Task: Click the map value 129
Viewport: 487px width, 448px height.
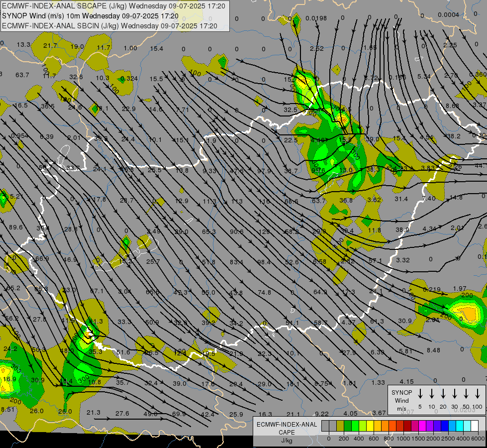Action: click(264, 232)
